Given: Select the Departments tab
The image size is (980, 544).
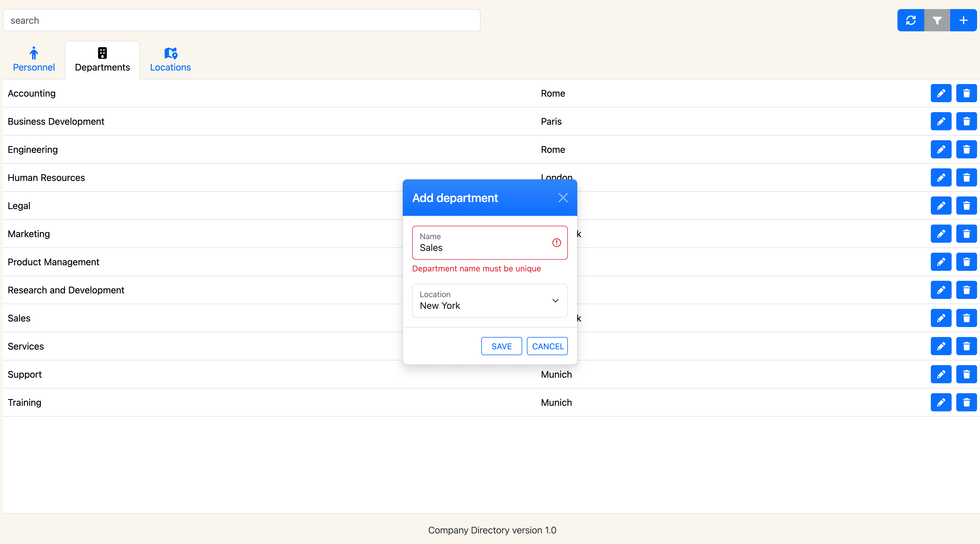Looking at the screenshot, I should pyautogui.click(x=102, y=60).
